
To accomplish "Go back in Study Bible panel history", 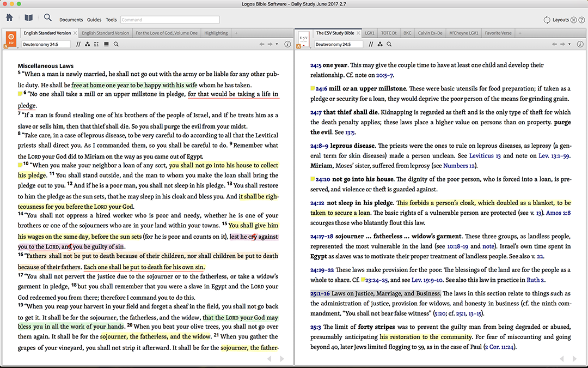I will (554, 44).
